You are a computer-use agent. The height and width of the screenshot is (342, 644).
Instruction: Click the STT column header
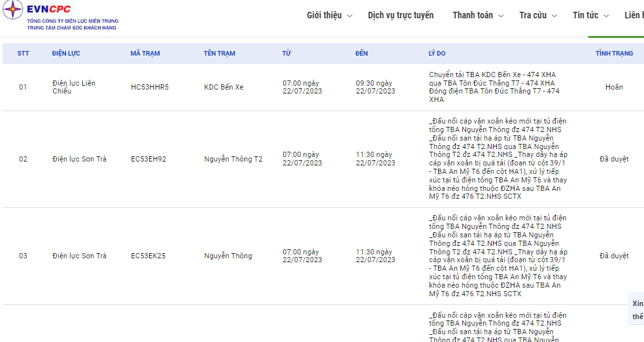(23, 54)
